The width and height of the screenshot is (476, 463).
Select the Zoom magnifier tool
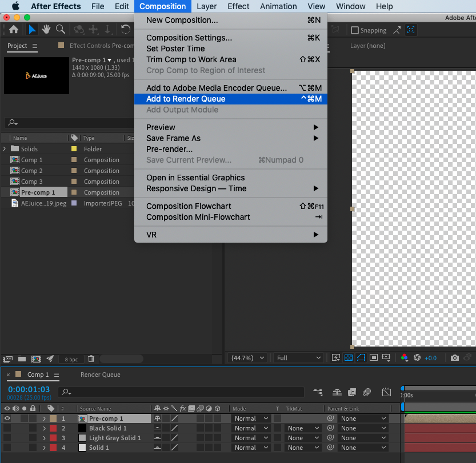coord(59,30)
